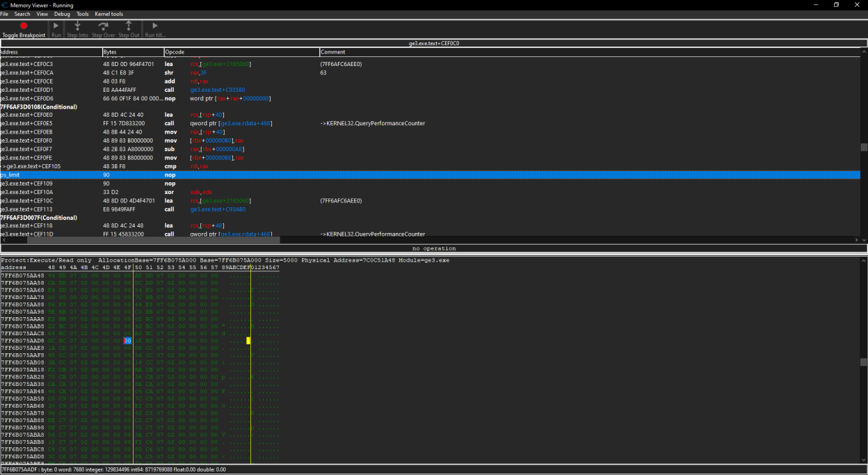This screenshot has width=868, height=475.
Task: Click the Bytes column header
Action: pyautogui.click(x=133, y=52)
